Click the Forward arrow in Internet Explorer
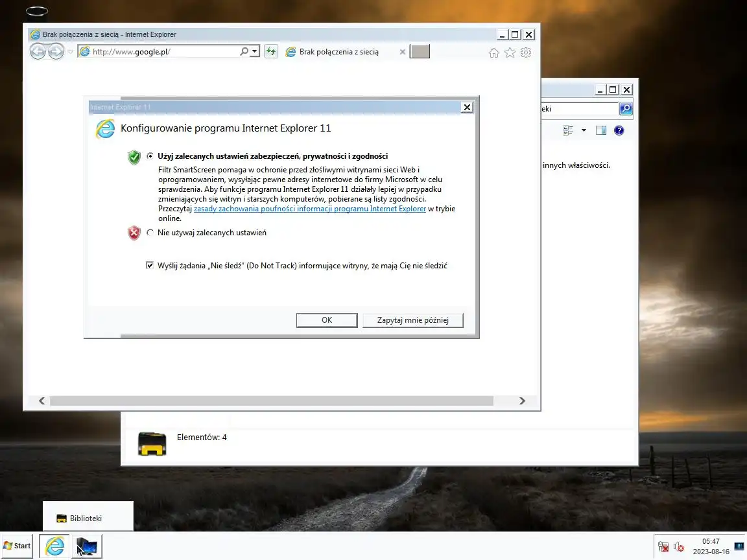This screenshot has width=747, height=560. pyautogui.click(x=56, y=51)
